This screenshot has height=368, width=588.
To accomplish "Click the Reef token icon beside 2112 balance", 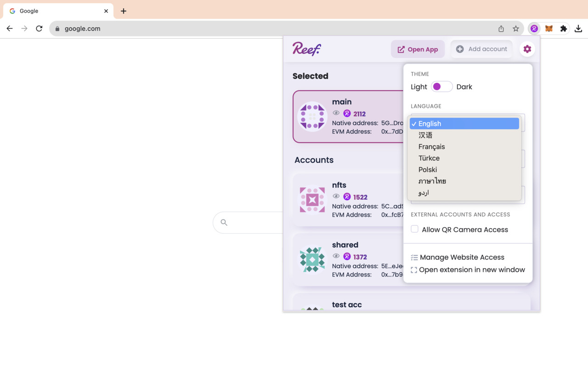I will coord(346,114).
